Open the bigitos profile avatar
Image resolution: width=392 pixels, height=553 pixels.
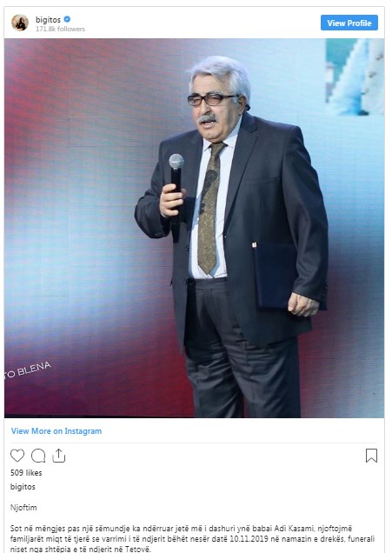(20, 23)
